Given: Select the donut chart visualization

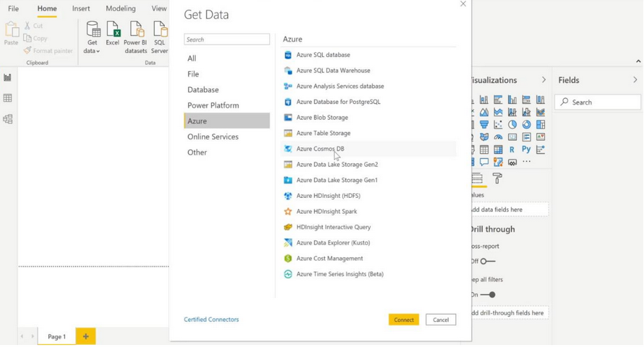Looking at the screenshot, I should [x=526, y=125].
